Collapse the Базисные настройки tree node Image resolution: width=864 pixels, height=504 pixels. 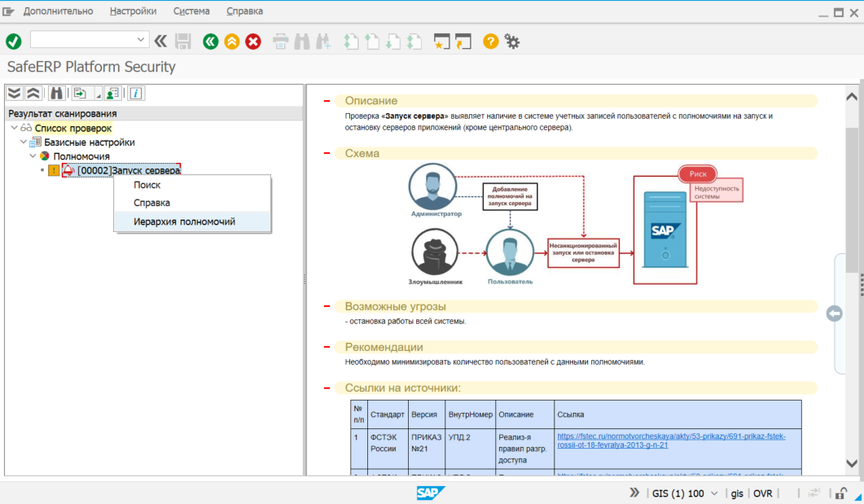24,142
